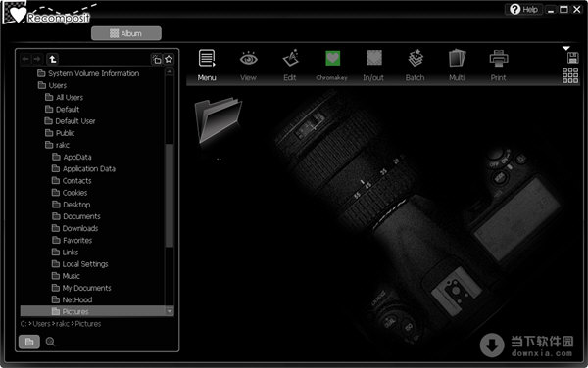Select the Desktop folder
The image size is (588, 368).
tap(72, 205)
